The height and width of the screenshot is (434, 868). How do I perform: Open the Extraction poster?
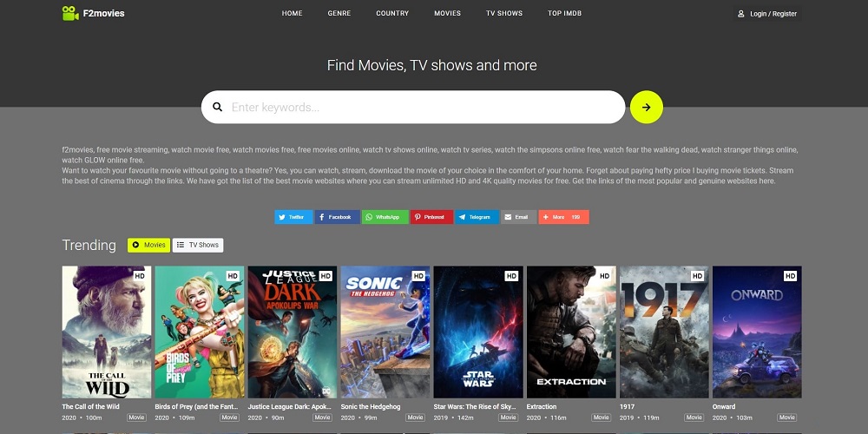tap(571, 332)
